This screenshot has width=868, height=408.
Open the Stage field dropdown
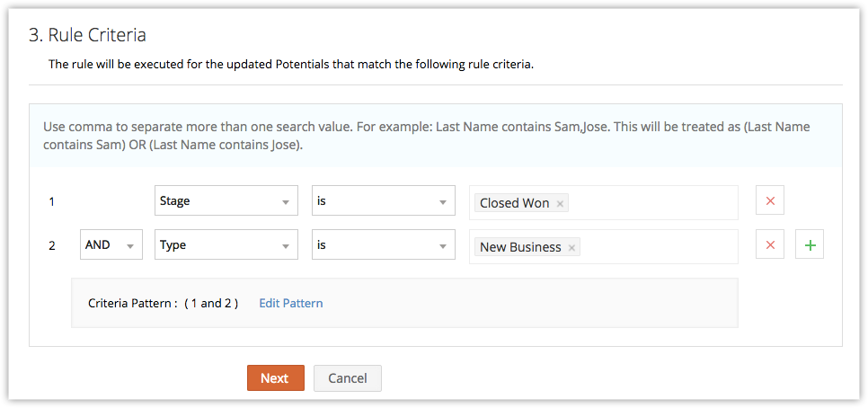coord(226,201)
